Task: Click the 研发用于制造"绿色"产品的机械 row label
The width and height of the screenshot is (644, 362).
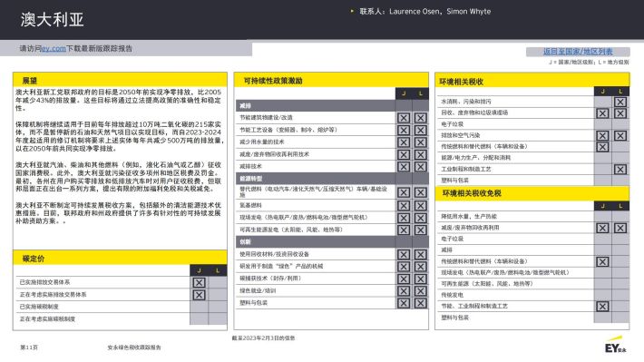Action: coord(281,266)
